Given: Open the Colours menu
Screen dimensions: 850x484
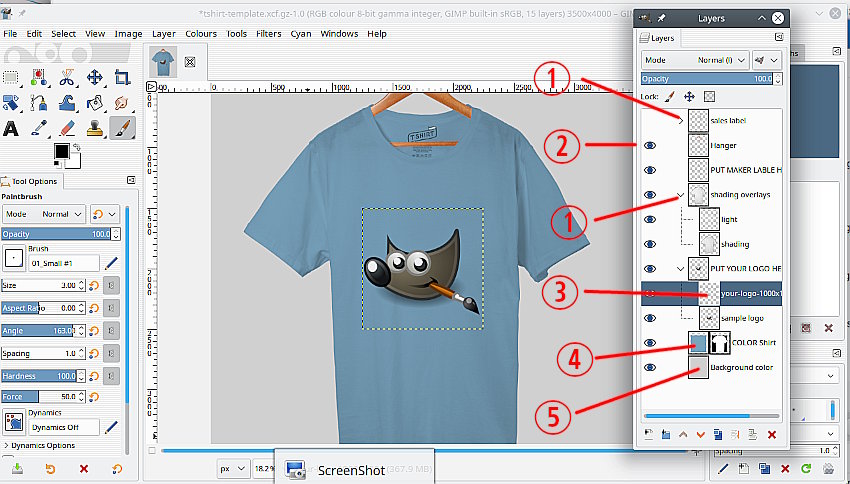Looking at the screenshot, I should coord(201,34).
